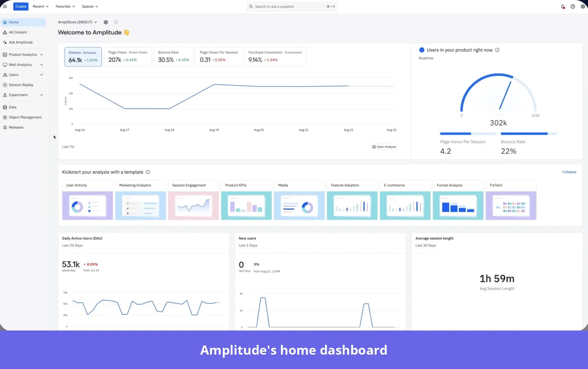Expand the Experiment section chevron
This screenshot has height=369, width=588.
41,95
